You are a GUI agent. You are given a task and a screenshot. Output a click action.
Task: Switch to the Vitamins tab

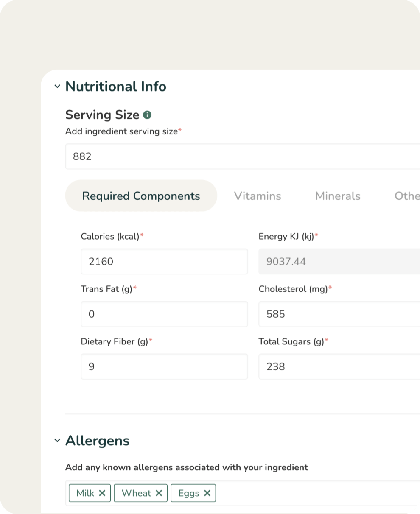(258, 196)
